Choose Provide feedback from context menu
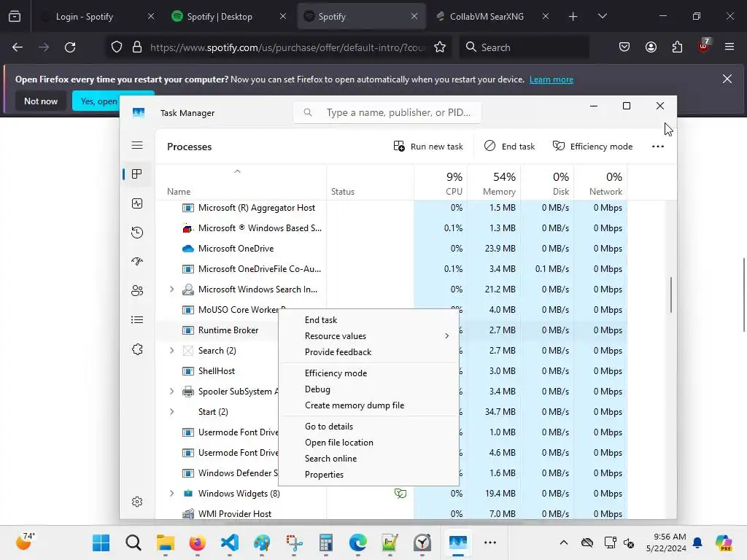The image size is (747, 560). tap(368, 352)
